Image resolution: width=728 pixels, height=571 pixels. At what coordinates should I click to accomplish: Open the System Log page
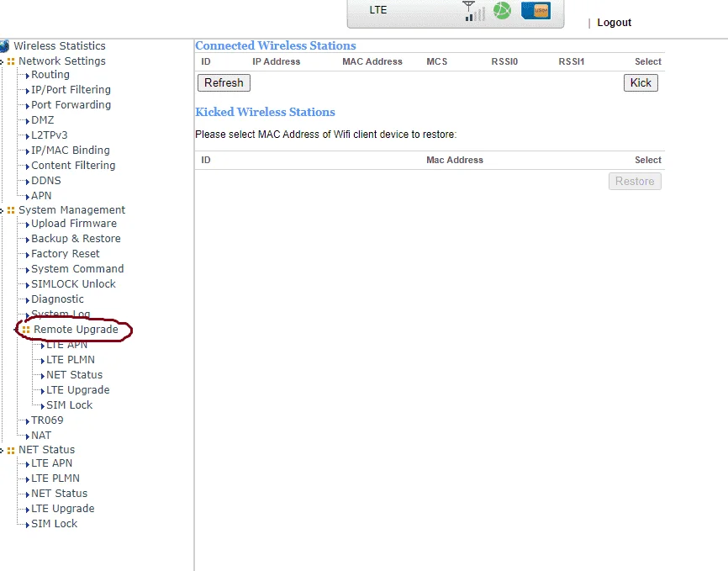pyautogui.click(x=61, y=314)
